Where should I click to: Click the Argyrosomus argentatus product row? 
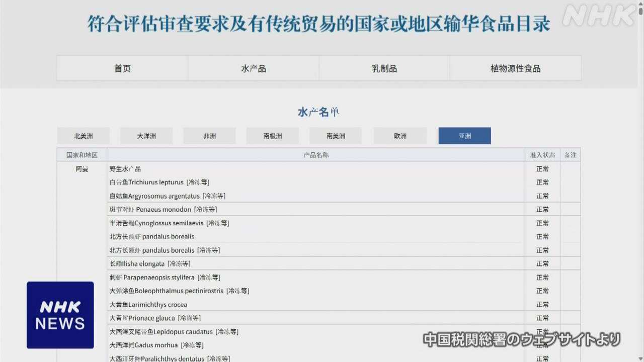pos(316,196)
